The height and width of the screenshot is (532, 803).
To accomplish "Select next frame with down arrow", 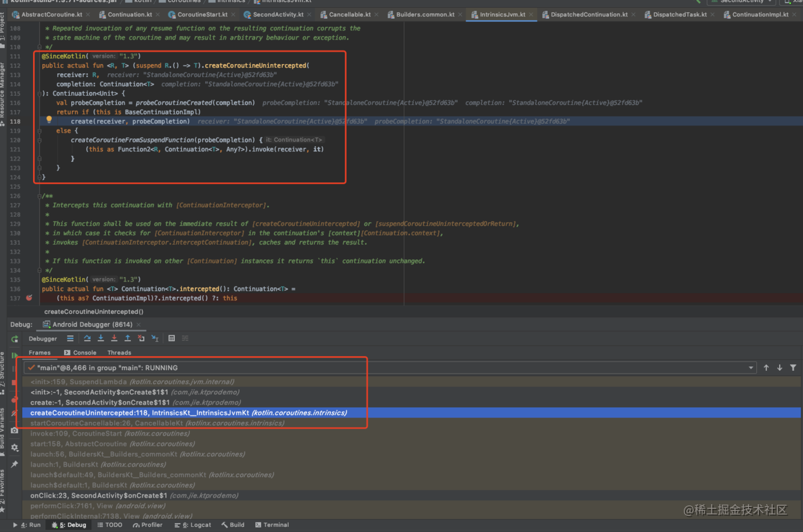I will coord(780,368).
